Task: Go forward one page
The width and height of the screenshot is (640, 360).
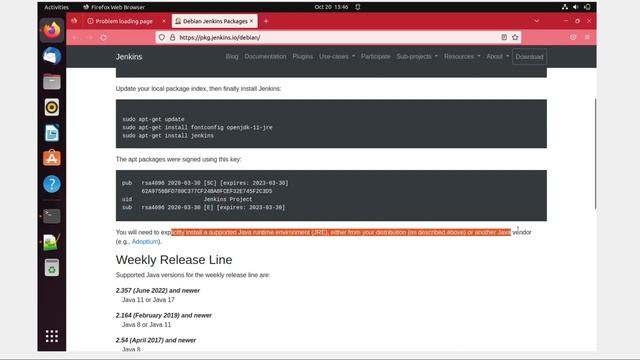Action: pos(90,37)
